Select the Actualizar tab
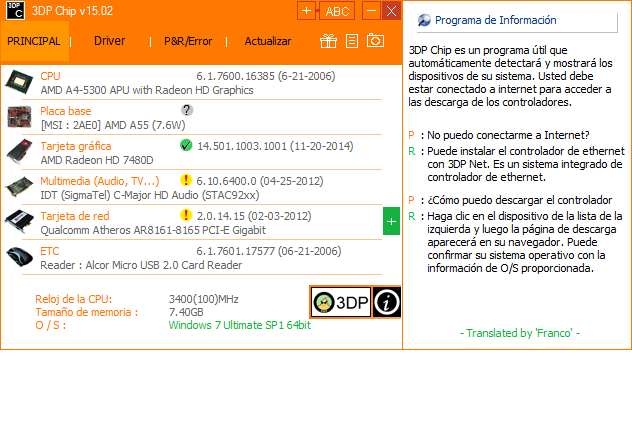Viewport: 632px width, 445px height. 268,41
